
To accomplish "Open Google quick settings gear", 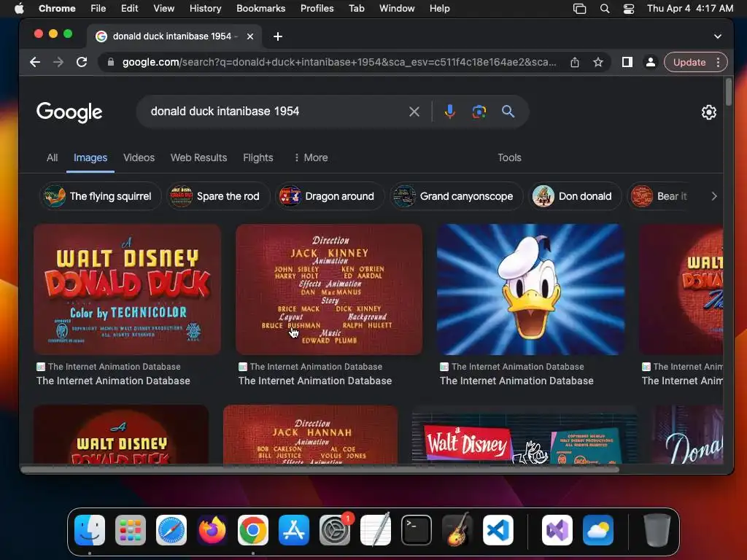I will point(709,112).
